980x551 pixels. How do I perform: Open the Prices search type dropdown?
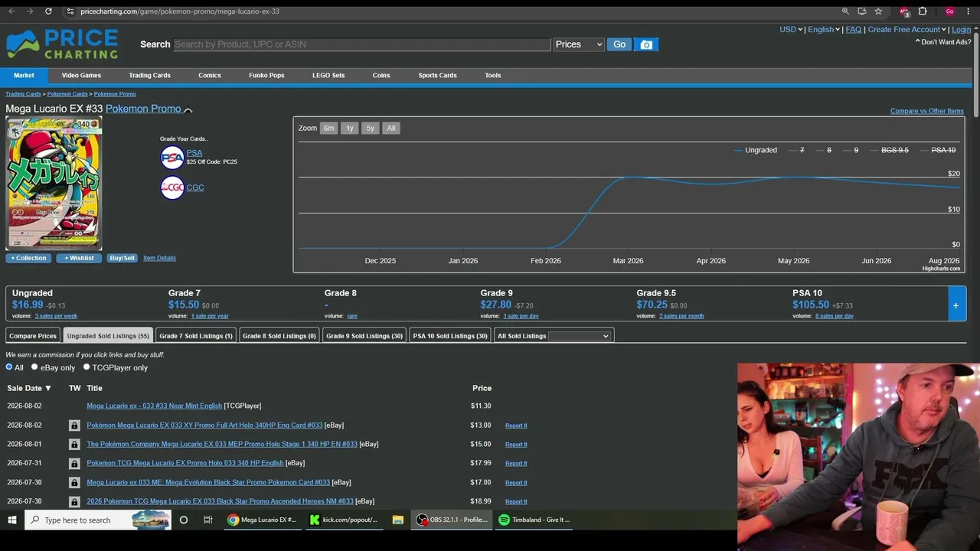coord(579,44)
